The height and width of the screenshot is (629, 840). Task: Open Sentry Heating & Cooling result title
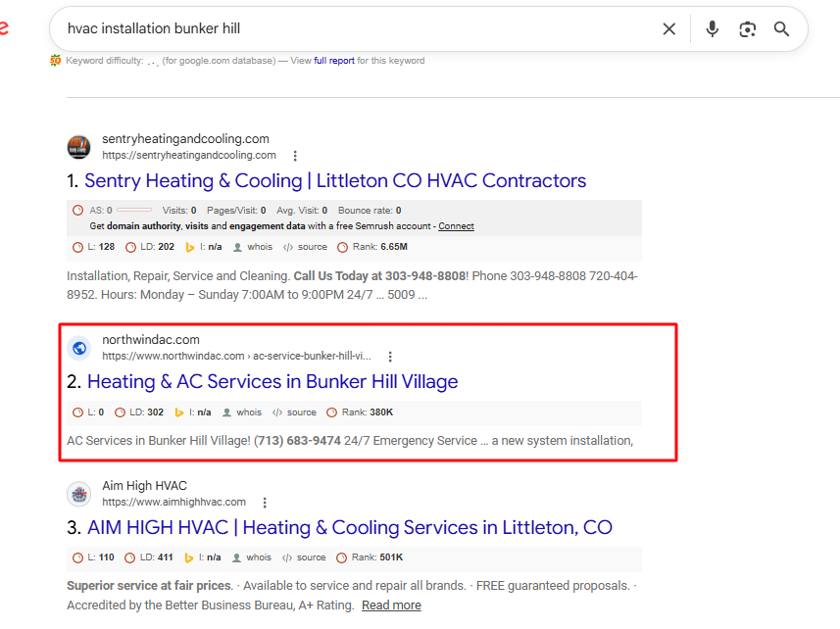pyautogui.click(x=335, y=181)
